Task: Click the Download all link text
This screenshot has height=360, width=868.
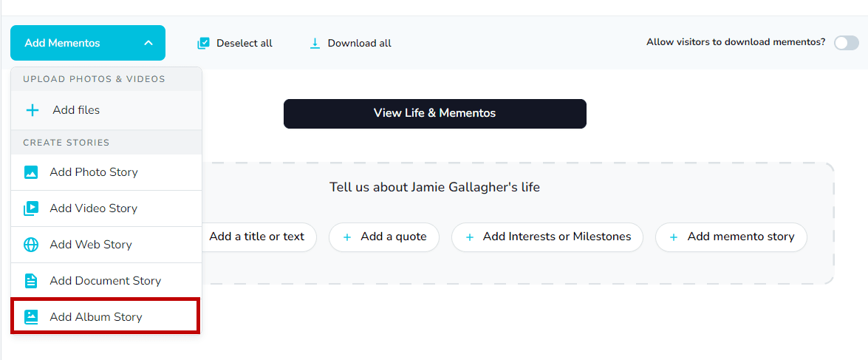Action: click(x=360, y=44)
